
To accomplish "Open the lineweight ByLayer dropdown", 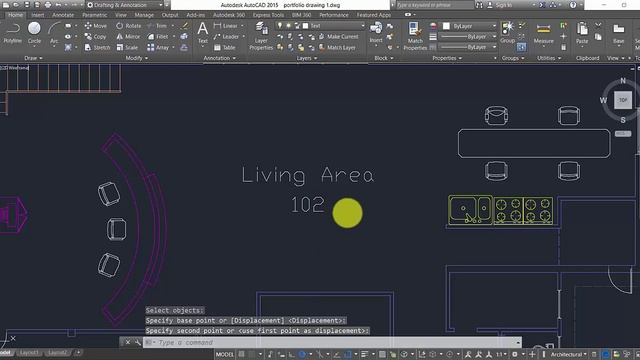I will click(468, 37).
